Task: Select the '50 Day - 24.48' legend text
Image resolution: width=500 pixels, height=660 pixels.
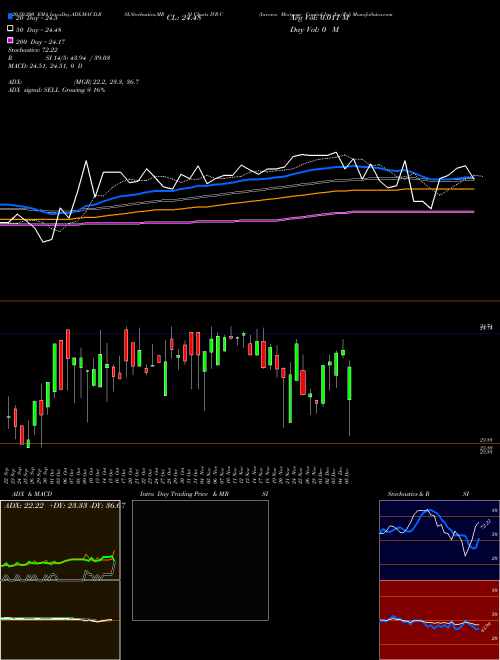Action: 38,30
